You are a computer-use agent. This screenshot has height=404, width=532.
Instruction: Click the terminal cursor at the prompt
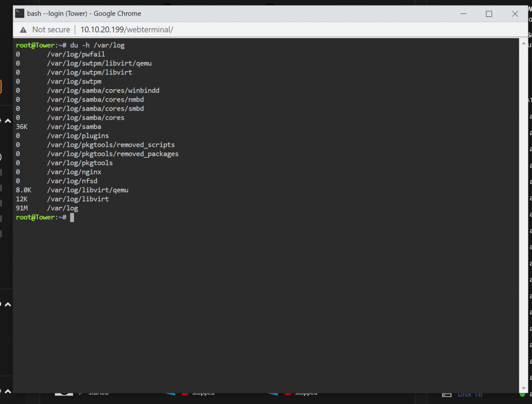(x=72, y=217)
